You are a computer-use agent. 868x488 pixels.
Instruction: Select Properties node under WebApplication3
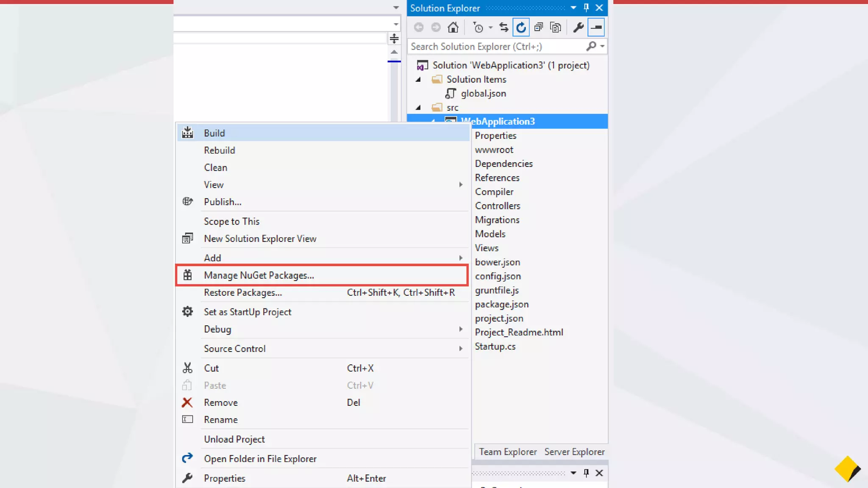495,136
